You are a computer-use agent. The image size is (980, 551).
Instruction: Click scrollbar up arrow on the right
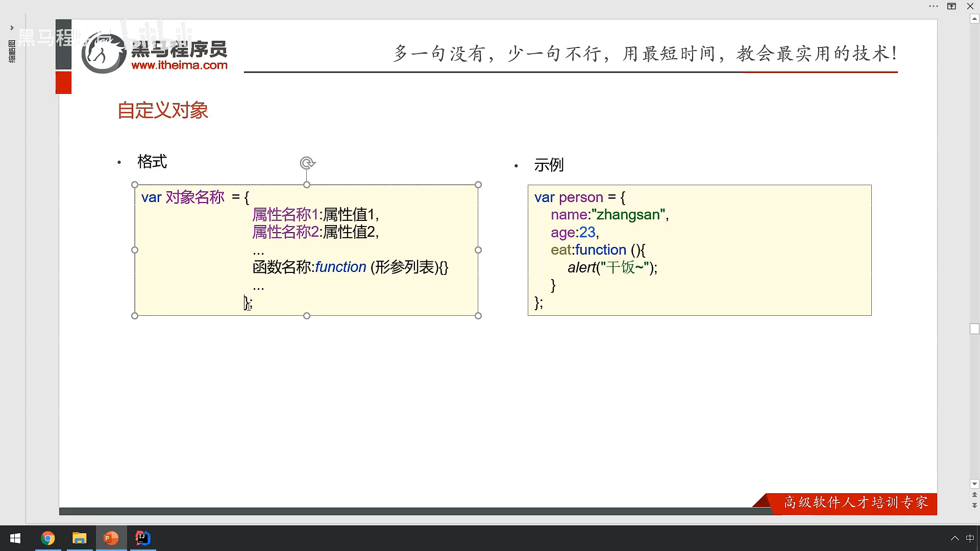pyautogui.click(x=974, y=19)
